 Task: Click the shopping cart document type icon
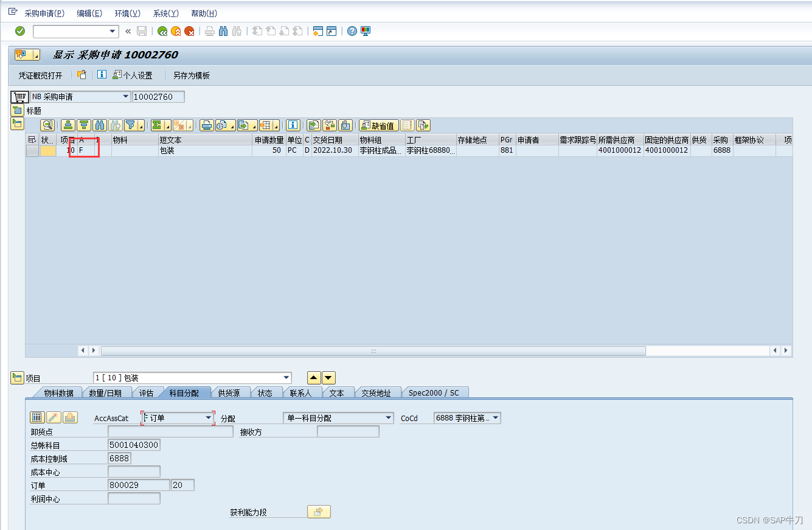[x=19, y=97]
